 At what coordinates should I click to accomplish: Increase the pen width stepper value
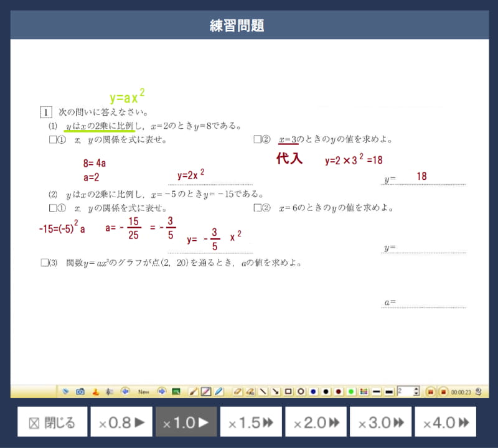pos(416,389)
